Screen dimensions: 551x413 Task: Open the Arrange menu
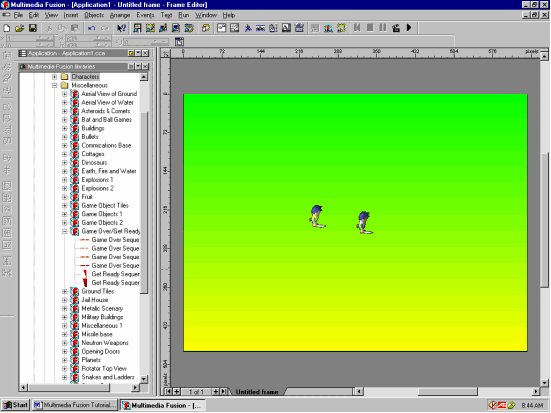pyautogui.click(x=120, y=15)
